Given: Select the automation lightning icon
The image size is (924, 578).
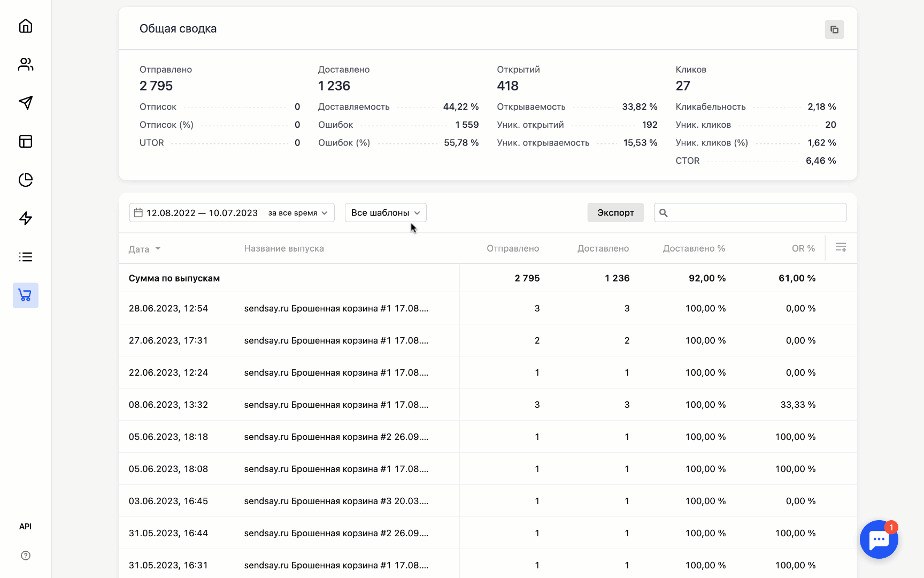Looking at the screenshot, I should pos(25,219).
